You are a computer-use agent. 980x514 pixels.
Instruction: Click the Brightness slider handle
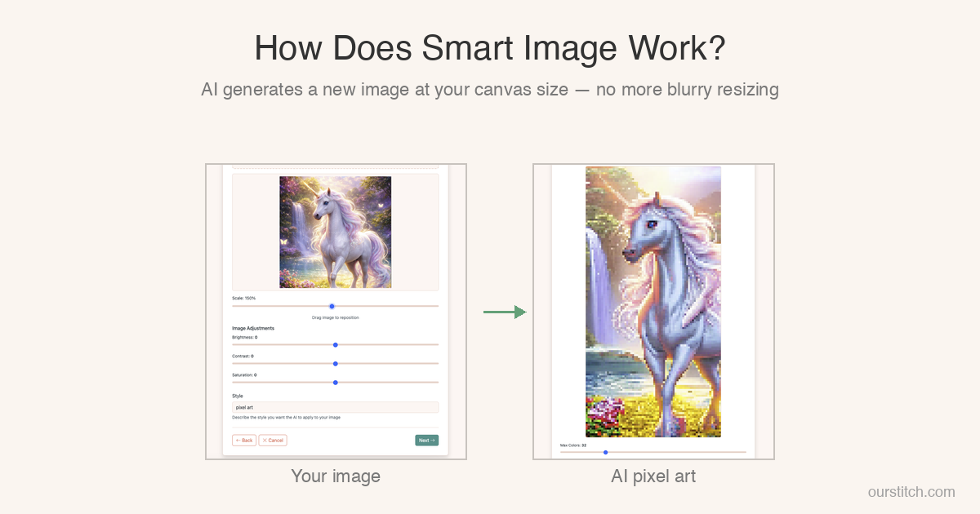pyautogui.click(x=336, y=345)
